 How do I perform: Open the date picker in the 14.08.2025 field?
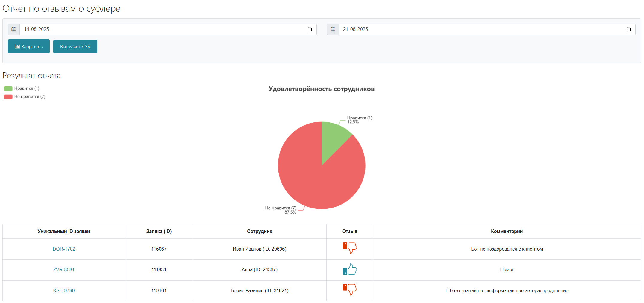tap(310, 29)
